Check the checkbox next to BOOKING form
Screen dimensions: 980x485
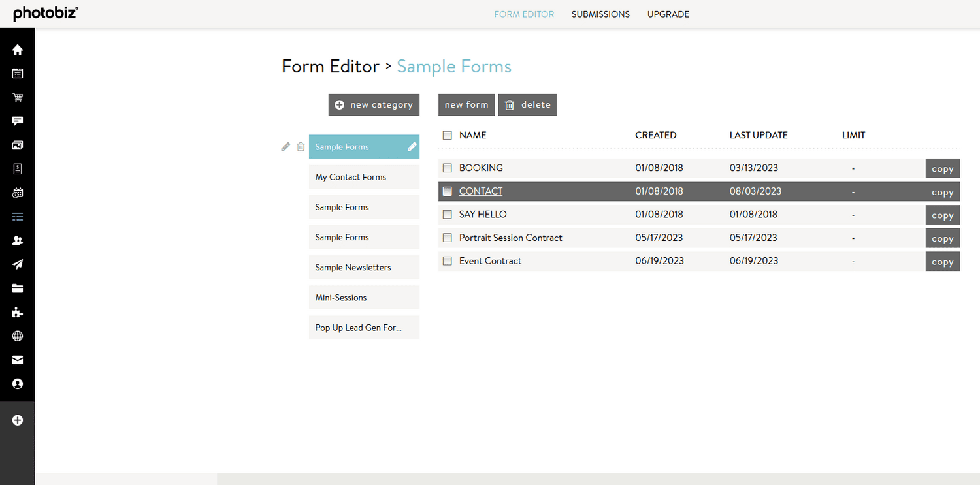tap(448, 168)
